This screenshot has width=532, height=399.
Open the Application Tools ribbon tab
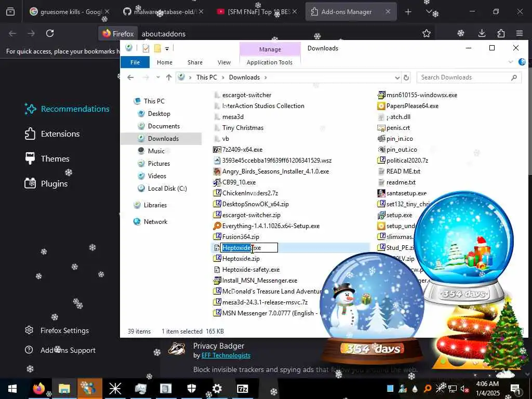pyautogui.click(x=270, y=62)
